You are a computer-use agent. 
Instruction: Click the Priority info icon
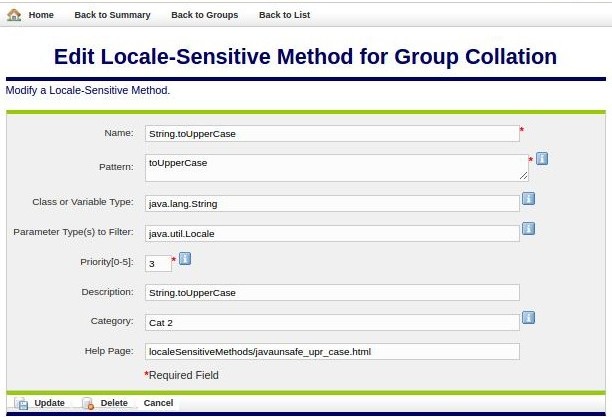(185, 259)
